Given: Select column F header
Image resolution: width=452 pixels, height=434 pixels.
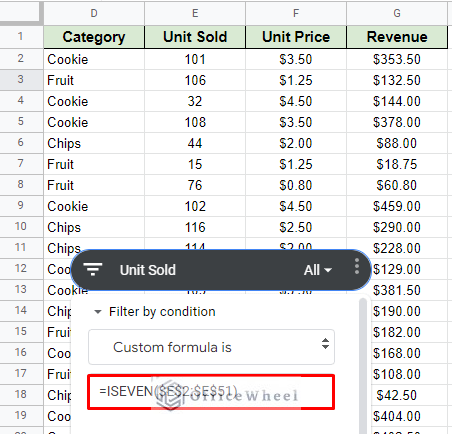Looking at the screenshot, I should point(296,13).
